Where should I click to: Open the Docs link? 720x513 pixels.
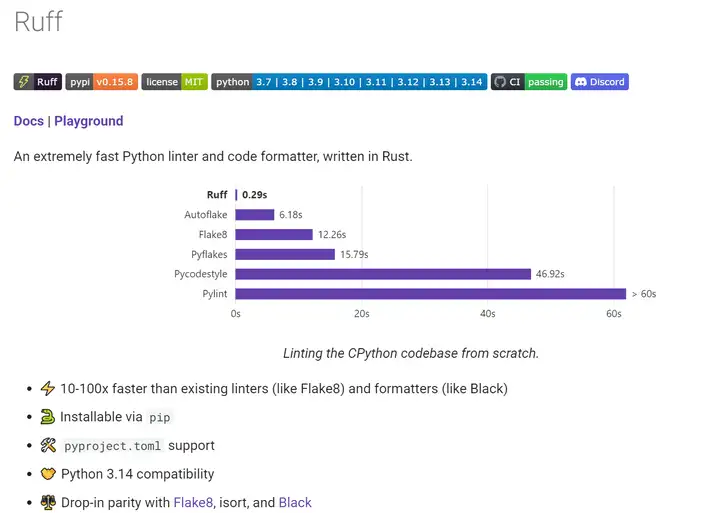coord(29,121)
